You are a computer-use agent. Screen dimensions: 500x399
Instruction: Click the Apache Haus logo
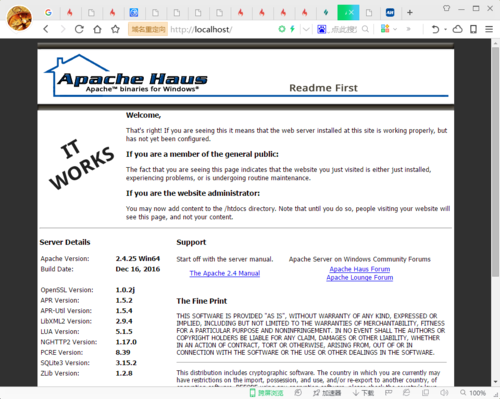coord(126,75)
